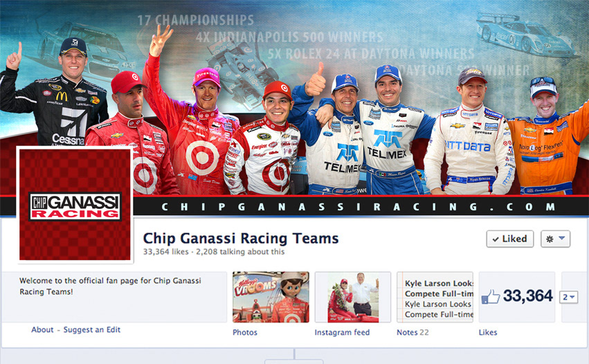Click the Photos label
Screen dimensions: 589x364
click(245, 332)
